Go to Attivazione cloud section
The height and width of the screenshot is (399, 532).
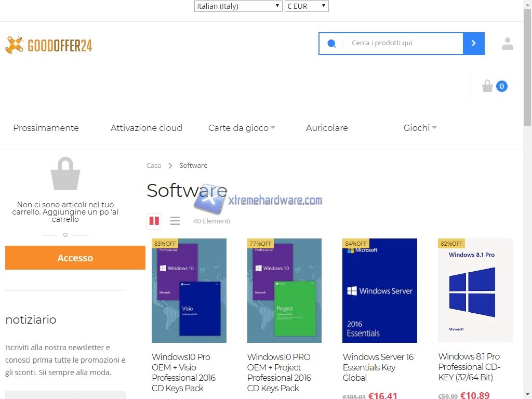click(x=147, y=128)
